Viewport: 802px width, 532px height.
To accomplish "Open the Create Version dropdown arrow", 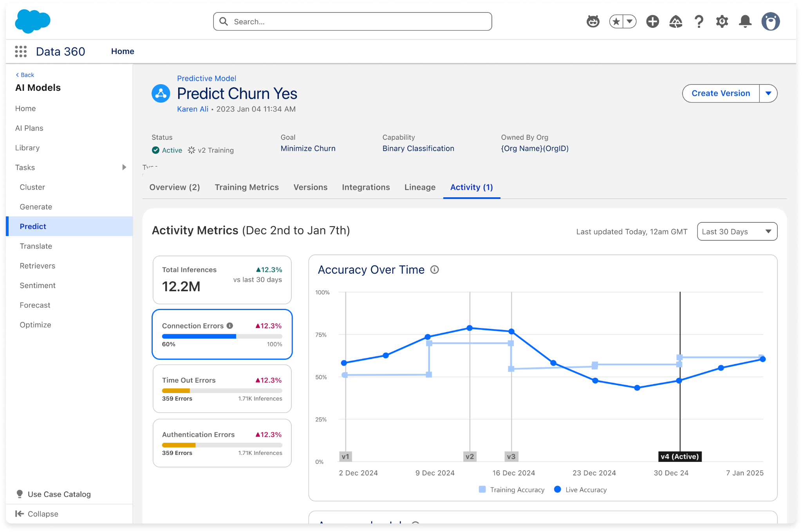I will [x=768, y=94].
